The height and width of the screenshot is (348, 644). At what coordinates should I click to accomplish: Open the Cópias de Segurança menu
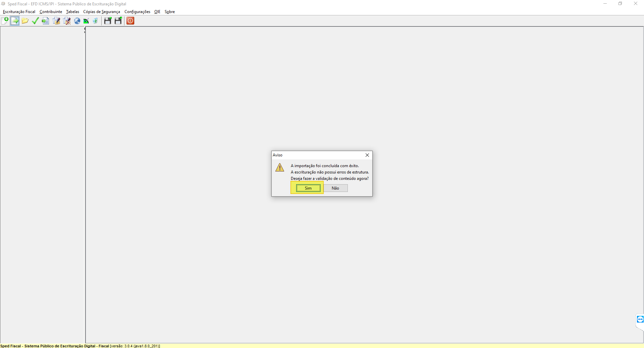[x=102, y=12]
